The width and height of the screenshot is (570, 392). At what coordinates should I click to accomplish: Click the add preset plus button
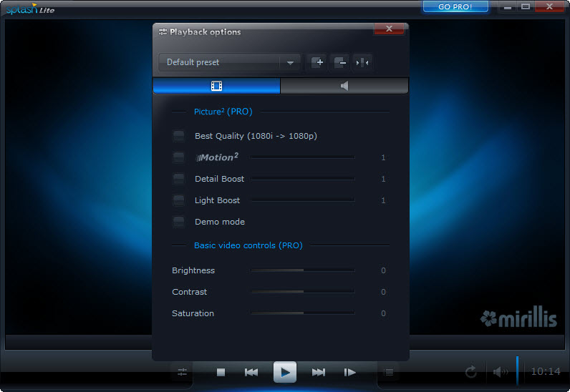[x=318, y=62]
